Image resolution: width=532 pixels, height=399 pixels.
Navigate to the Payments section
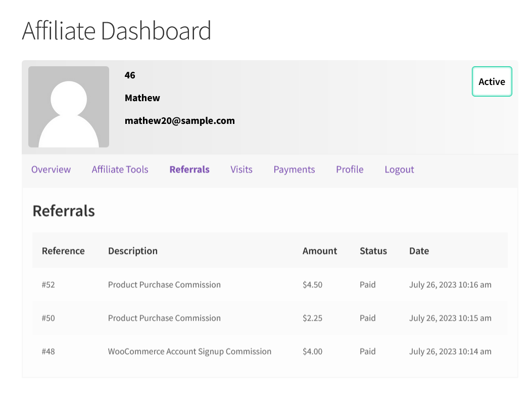pyautogui.click(x=294, y=169)
